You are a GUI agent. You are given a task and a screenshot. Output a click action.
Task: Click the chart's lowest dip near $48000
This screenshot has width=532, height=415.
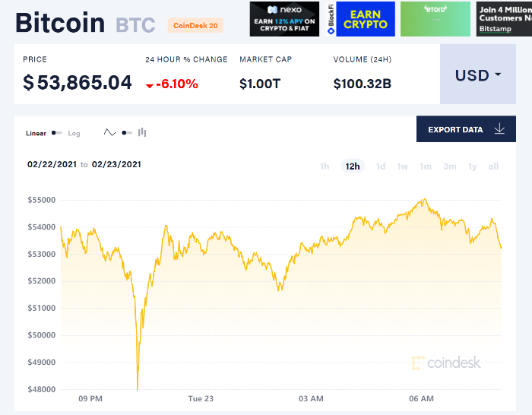[x=138, y=389]
